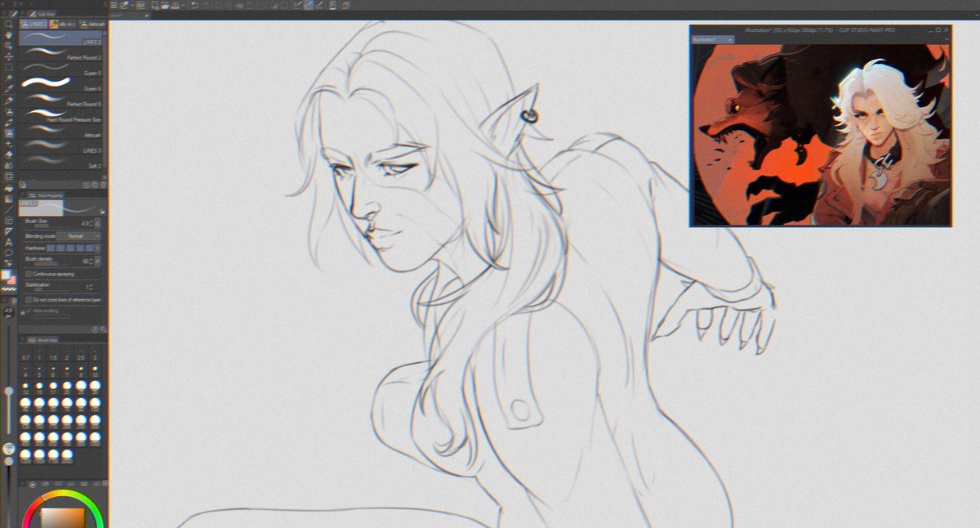Viewport: 980px width, 528px height.
Task: Select the Brush tool
Action: pyautogui.click(x=8, y=122)
